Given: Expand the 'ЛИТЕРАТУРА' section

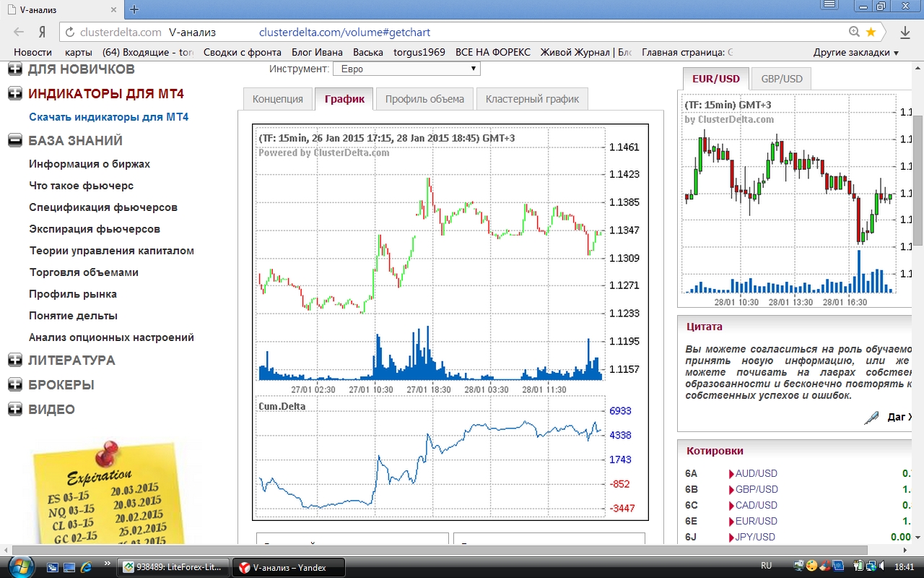Looking at the screenshot, I should (15, 360).
